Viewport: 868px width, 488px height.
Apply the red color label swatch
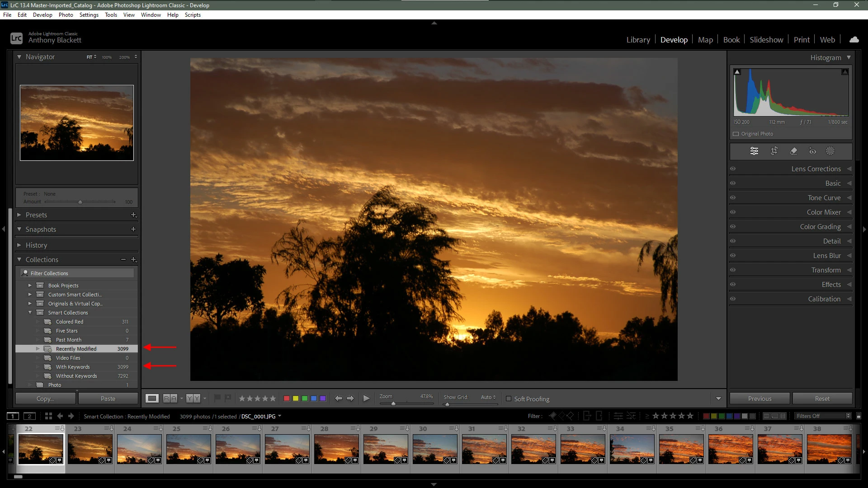pyautogui.click(x=286, y=399)
